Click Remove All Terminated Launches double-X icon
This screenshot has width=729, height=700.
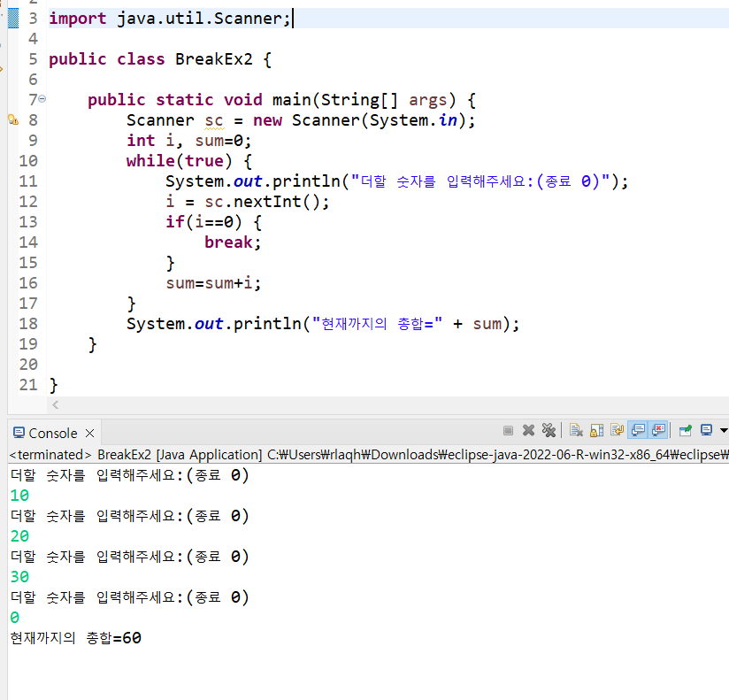pos(549,431)
